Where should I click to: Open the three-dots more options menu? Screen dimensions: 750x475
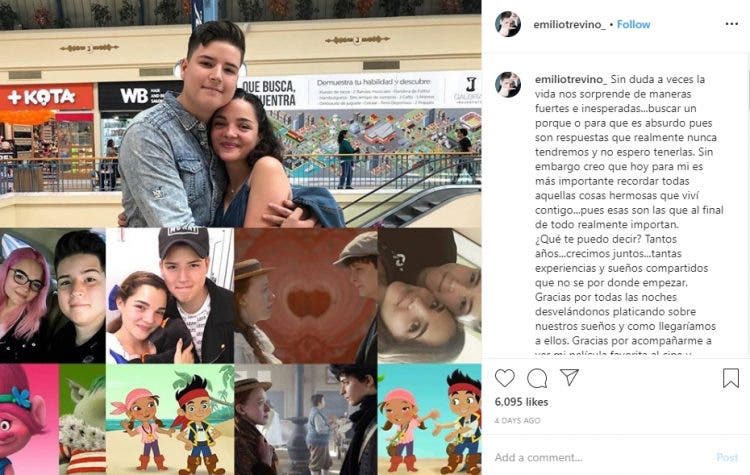(x=732, y=24)
